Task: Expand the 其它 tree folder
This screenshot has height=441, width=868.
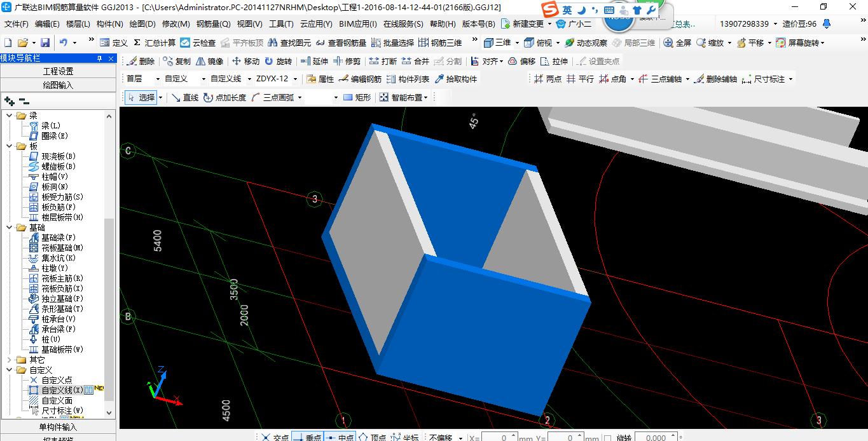Action: 10,360
